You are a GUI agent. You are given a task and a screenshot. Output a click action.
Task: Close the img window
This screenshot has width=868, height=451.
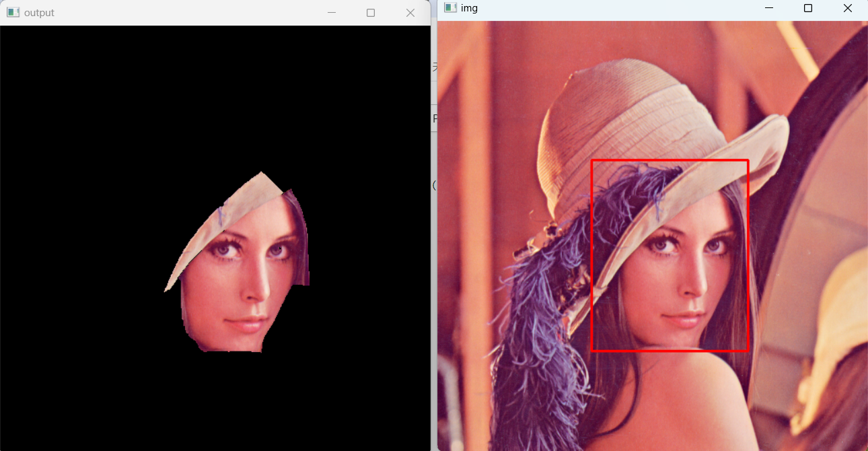pos(848,8)
